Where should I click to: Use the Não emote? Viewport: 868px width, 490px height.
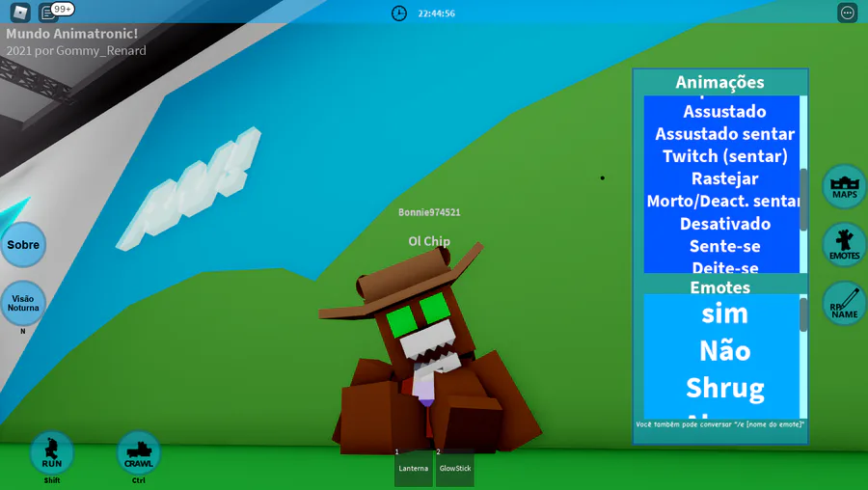[x=724, y=350]
